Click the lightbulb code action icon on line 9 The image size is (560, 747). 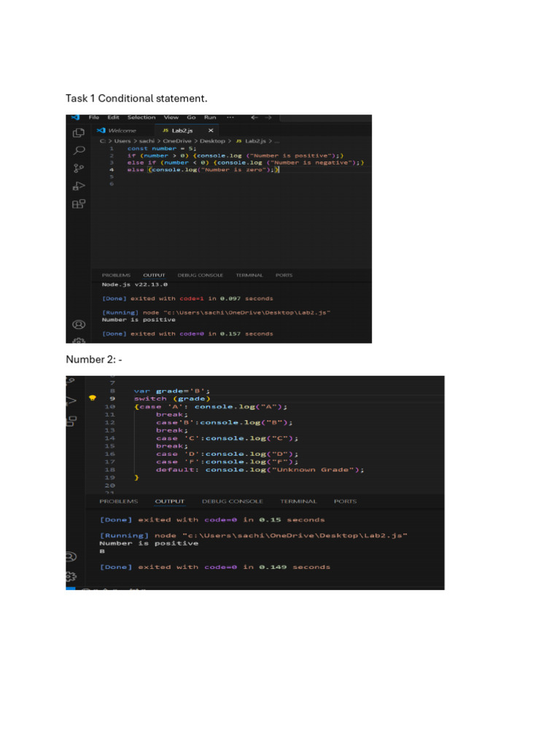pos(93,398)
